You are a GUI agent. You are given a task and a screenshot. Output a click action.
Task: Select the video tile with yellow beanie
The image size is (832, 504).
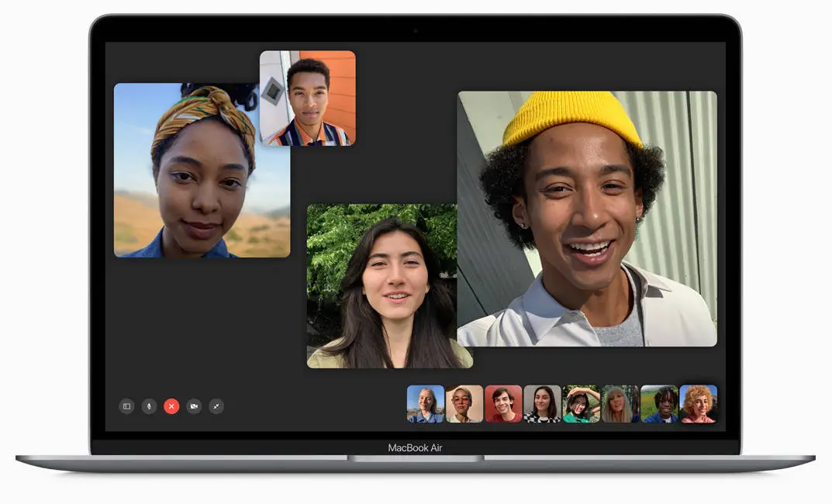588,219
